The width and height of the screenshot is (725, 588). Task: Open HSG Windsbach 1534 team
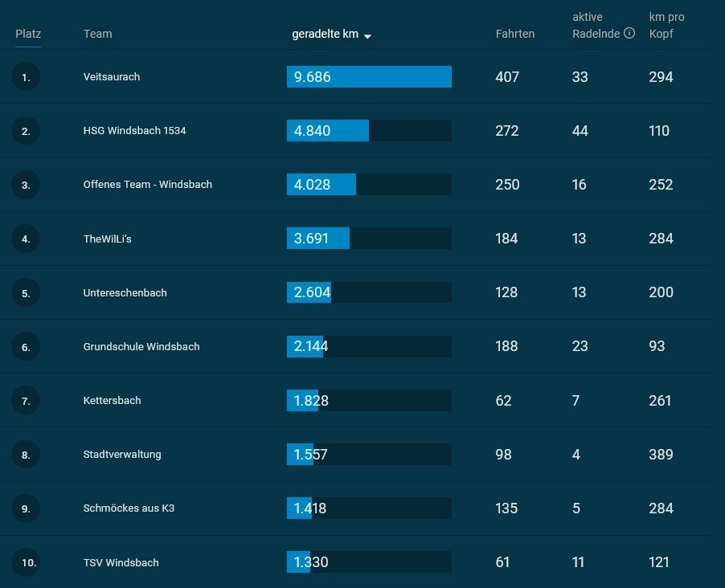[x=134, y=131]
